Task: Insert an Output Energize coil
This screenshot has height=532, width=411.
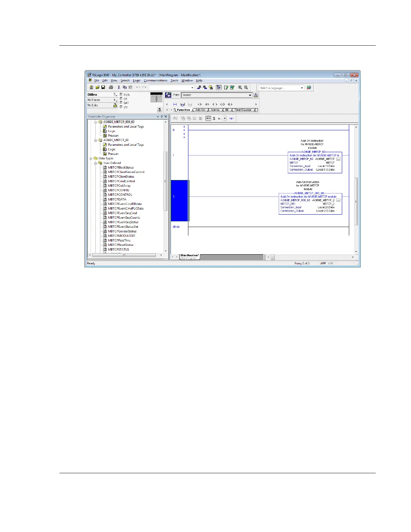Action: pyautogui.click(x=215, y=104)
